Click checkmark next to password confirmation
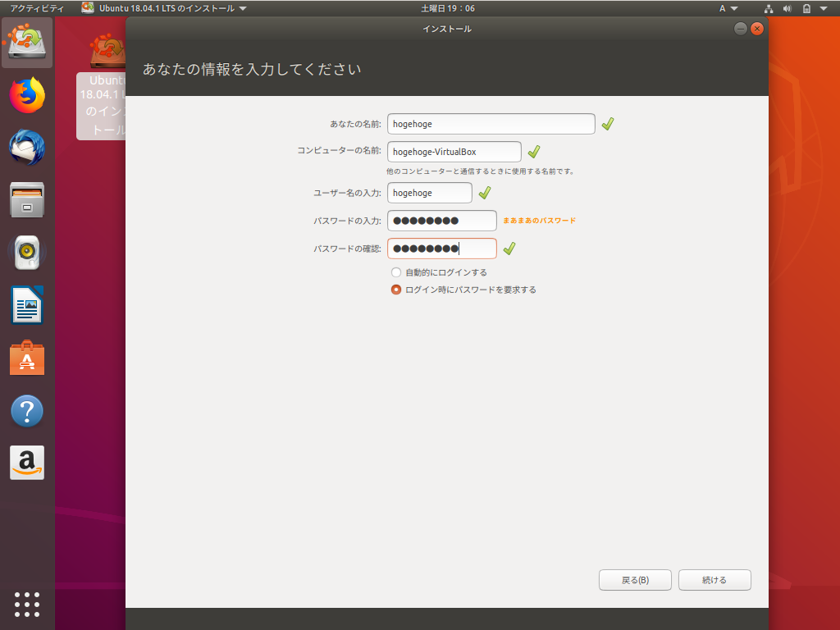 coord(509,249)
